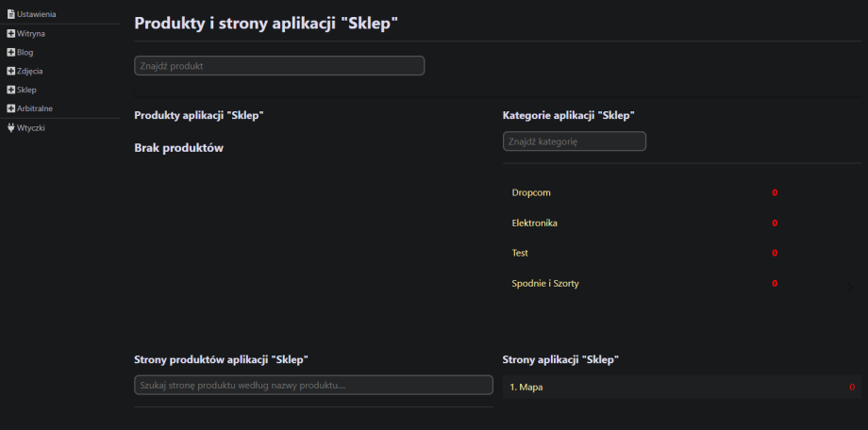Viewport: 868px width, 430px height.
Task: Open the Mapa page entry
Action: coord(530,388)
